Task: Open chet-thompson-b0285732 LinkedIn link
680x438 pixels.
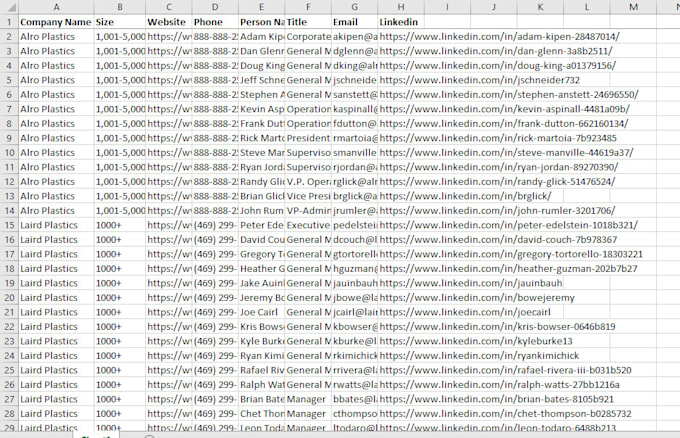Action: tap(505, 414)
